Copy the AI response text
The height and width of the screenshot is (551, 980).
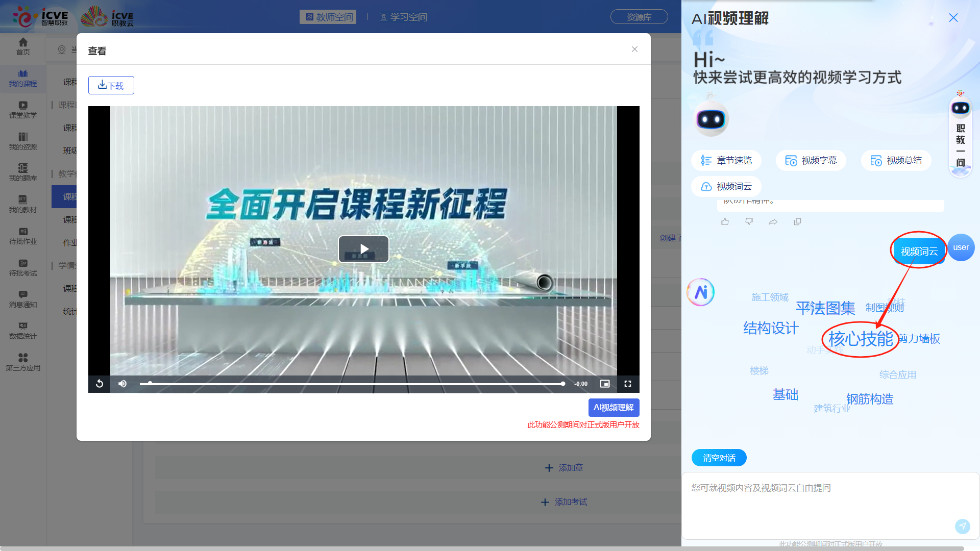tap(797, 221)
